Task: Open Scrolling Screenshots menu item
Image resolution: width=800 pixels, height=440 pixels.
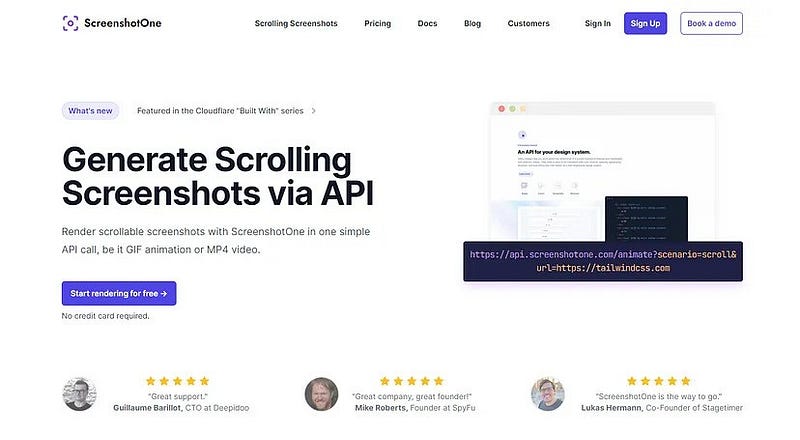Action: point(296,23)
